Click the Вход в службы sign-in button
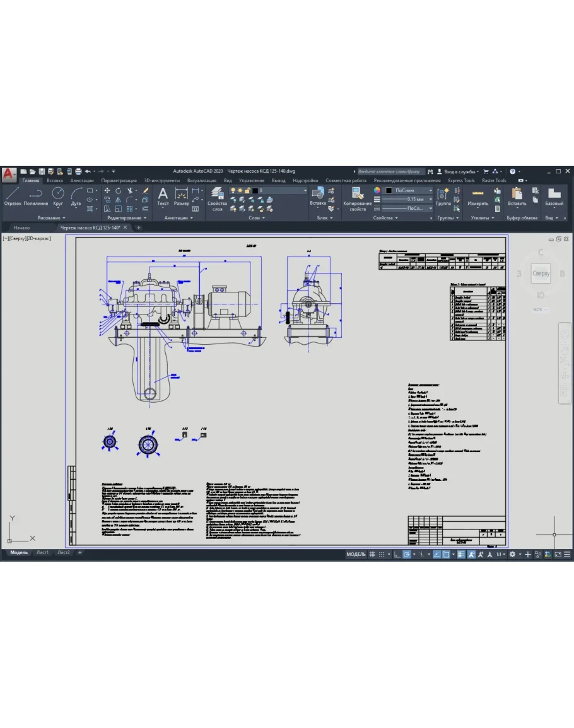 [x=460, y=171]
